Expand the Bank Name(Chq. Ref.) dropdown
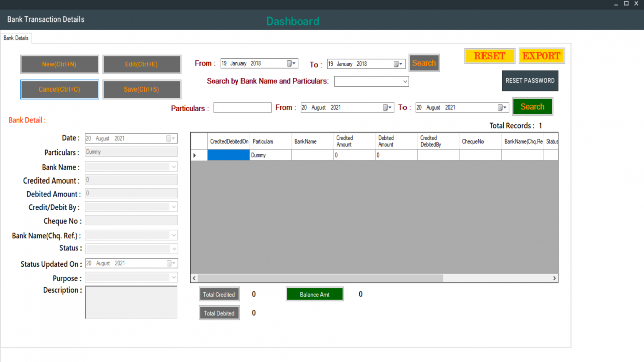Image resolution: width=644 pixels, height=362 pixels. (174, 235)
